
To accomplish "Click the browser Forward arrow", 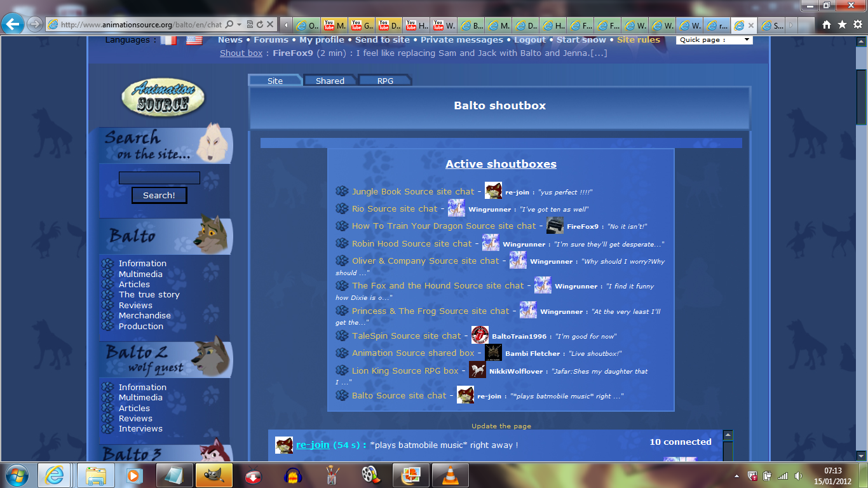I will pyautogui.click(x=34, y=24).
